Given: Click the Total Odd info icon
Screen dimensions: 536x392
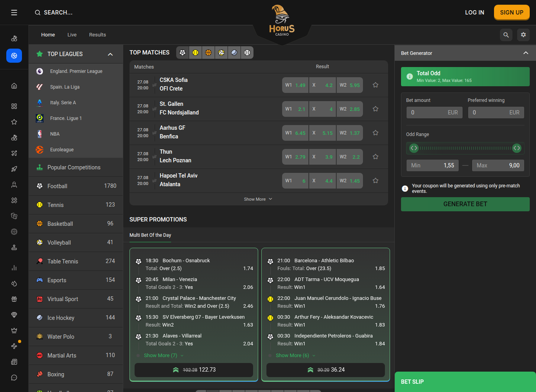Looking at the screenshot, I should (x=410, y=77).
